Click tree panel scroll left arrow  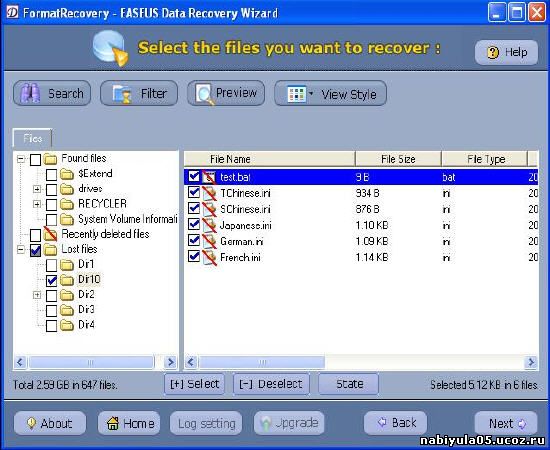click(21, 362)
